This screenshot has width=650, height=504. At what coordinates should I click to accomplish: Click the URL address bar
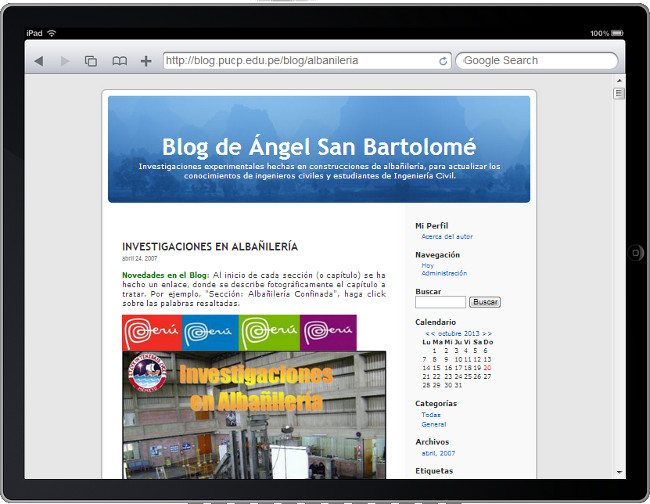pos(298,61)
